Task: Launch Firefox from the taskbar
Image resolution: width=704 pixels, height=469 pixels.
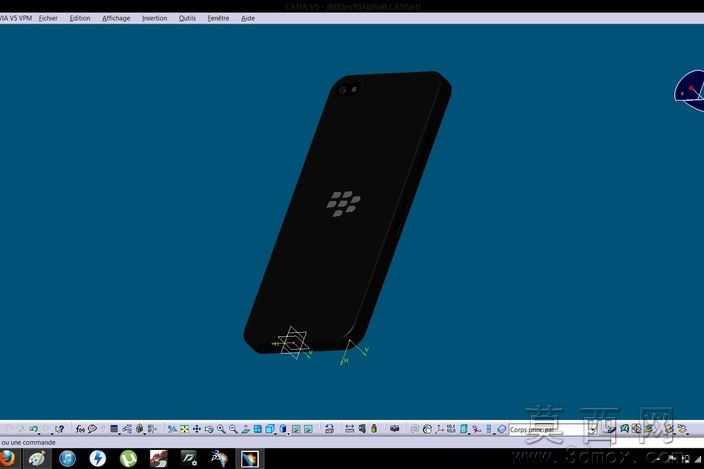Action: 7,459
